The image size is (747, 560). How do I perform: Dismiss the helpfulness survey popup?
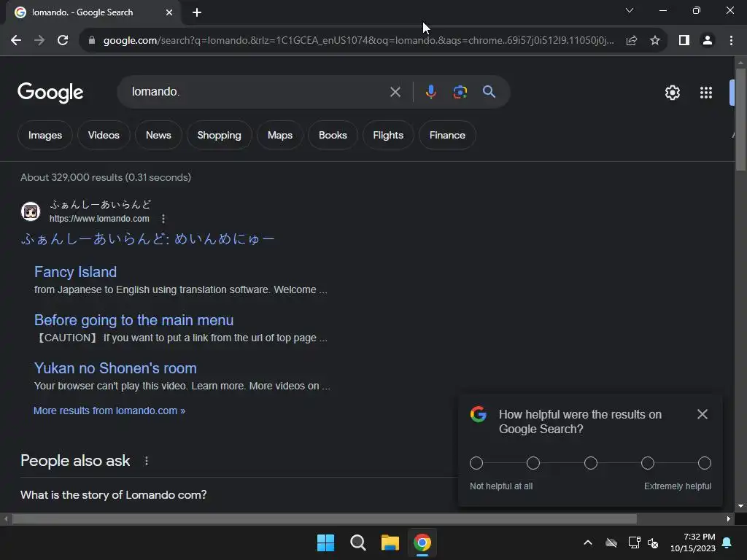click(703, 414)
